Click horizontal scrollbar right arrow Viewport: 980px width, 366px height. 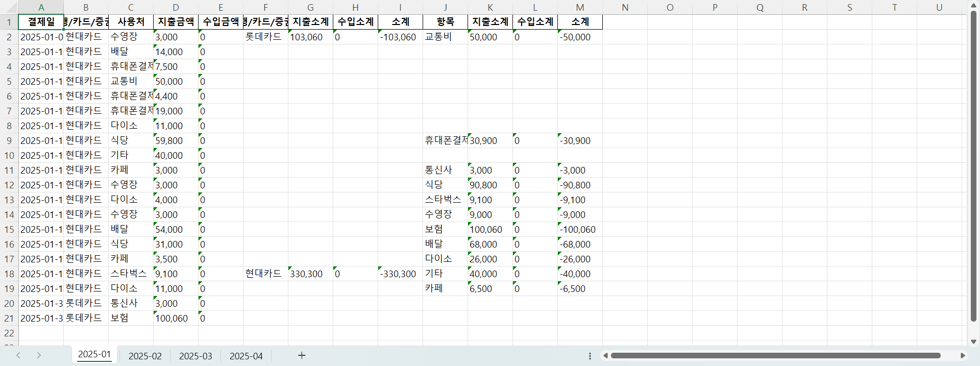(x=963, y=356)
